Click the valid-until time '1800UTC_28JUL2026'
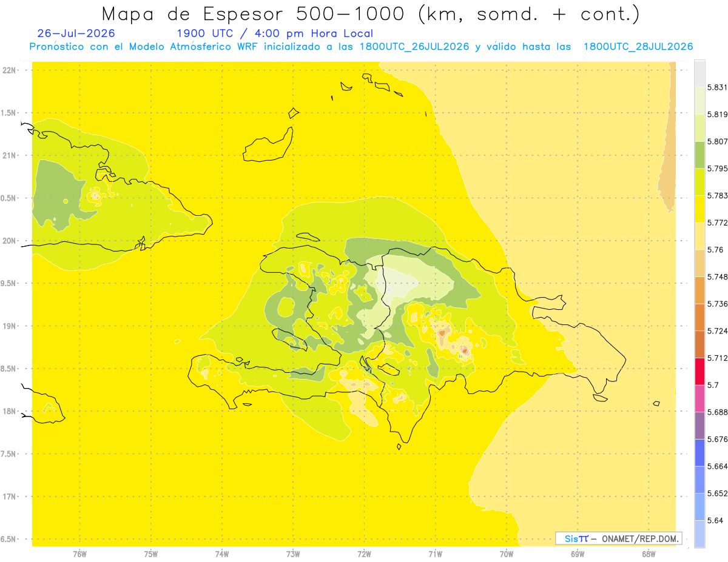This screenshot has width=728, height=562. (x=638, y=47)
